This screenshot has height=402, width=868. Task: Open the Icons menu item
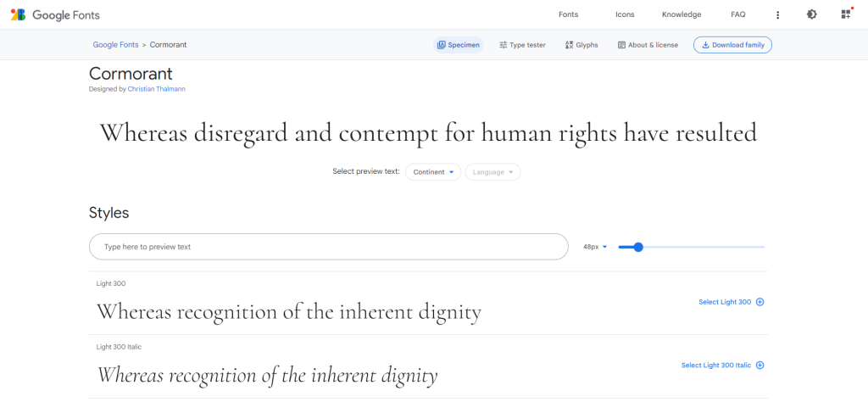point(625,14)
